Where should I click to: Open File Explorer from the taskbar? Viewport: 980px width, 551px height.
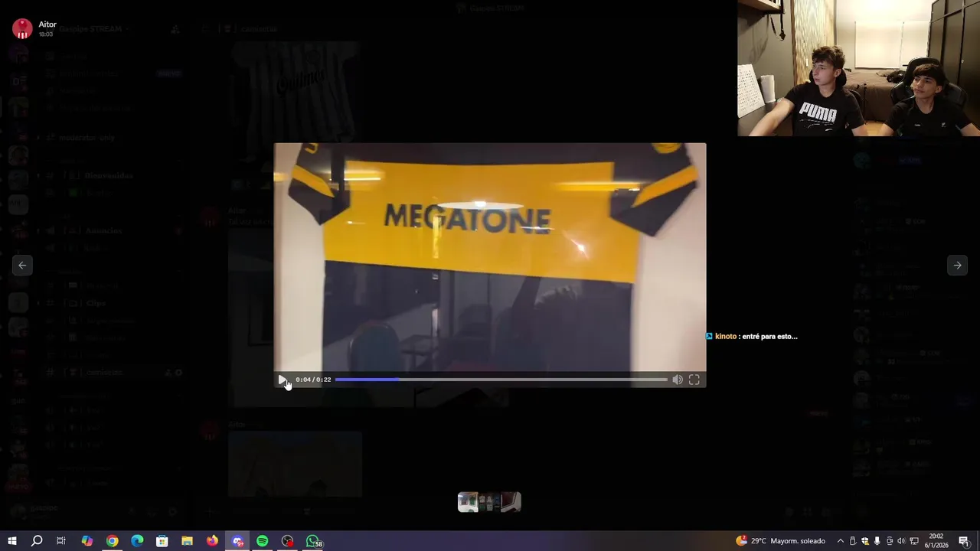[x=187, y=541]
